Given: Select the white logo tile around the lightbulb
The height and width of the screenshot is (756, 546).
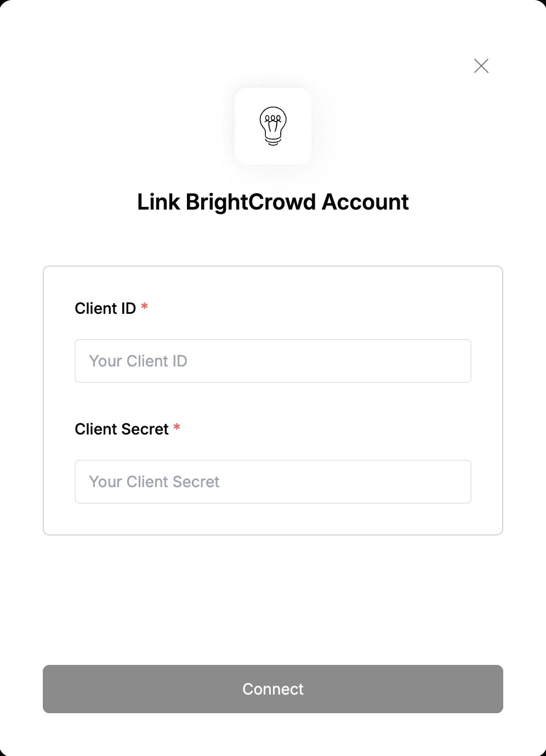Looking at the screenshot, I should [x=273, y=126].
